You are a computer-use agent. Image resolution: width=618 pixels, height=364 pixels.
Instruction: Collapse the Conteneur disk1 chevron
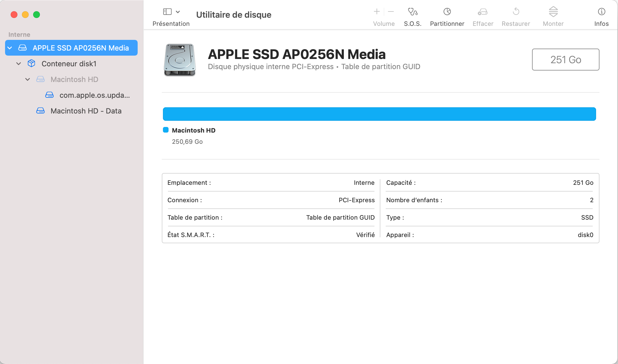coord(19,64)
